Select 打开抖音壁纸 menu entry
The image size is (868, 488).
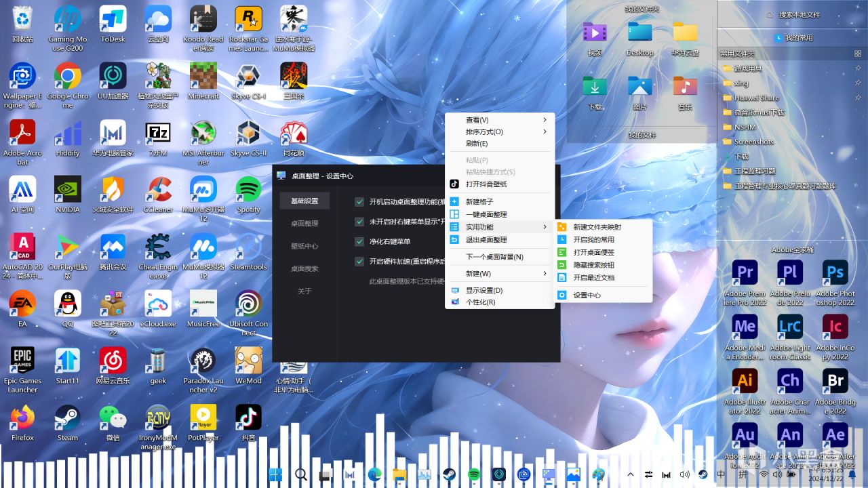click(500, 184)
